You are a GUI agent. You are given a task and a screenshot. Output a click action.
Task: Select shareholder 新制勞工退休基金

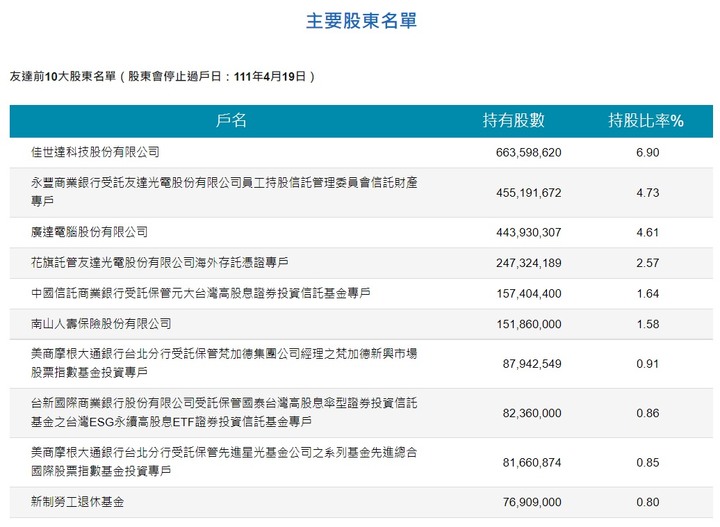point(78,502)
